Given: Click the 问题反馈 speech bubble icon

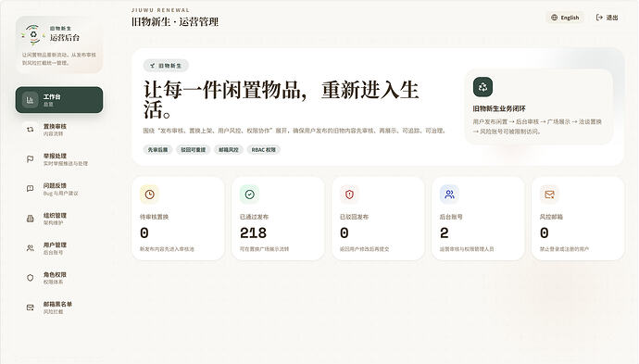Looking at the screenshot, I should [x=31, y=189].
